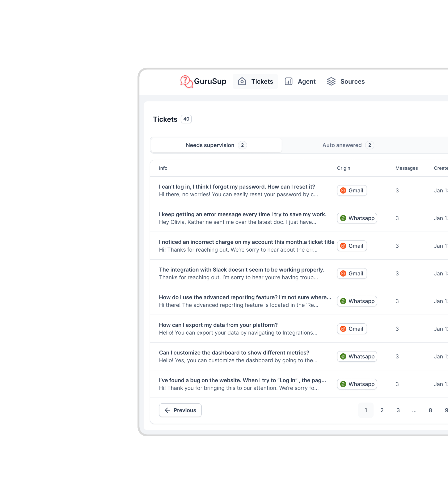The width and height of the screenshot is (448, 504).
Task: Click preview 'Hi there! The advanced reporting feature'
Action: [238, 305]
